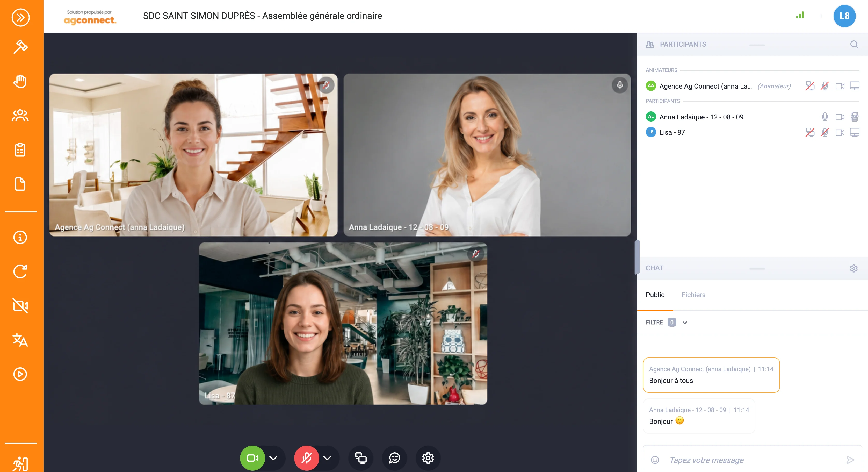Open camera options dropdown arrow
The image size is (868, 472).
[x=273, y=458]
